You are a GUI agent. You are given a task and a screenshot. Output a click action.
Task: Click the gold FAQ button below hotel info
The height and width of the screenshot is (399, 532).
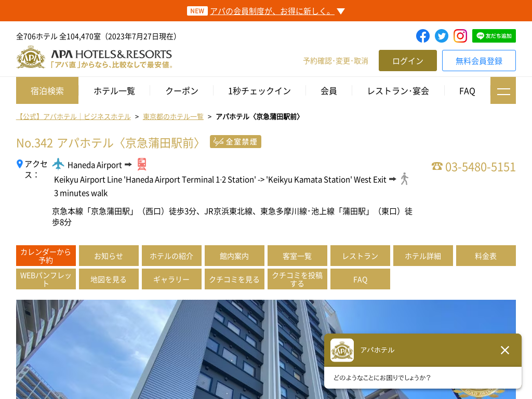click(361, 279)
